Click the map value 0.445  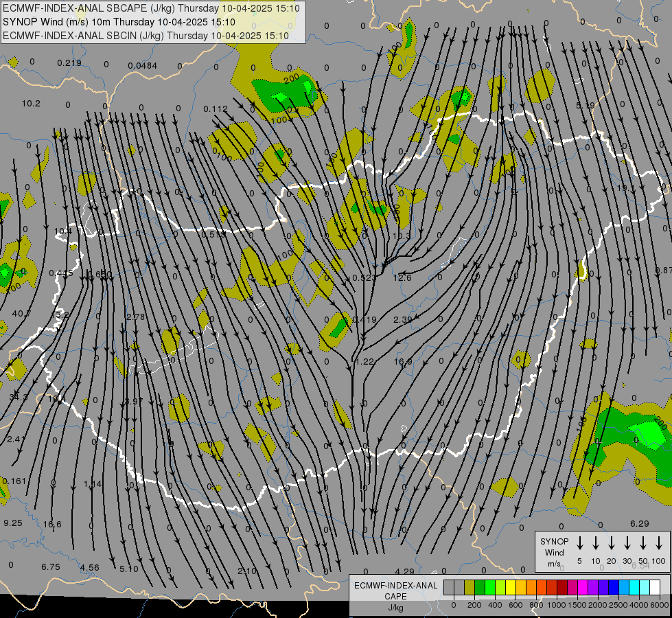click(x=61, y=273)
